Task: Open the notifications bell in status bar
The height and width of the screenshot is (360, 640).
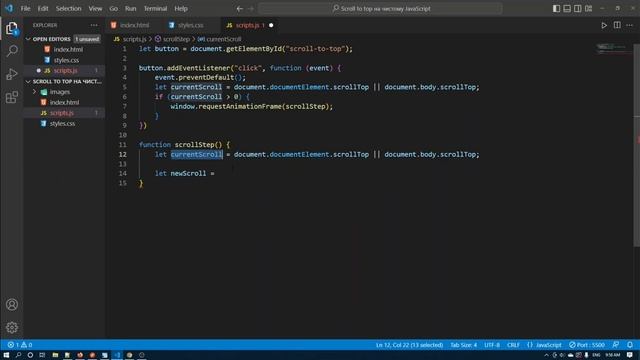Action: coord(630,345)
